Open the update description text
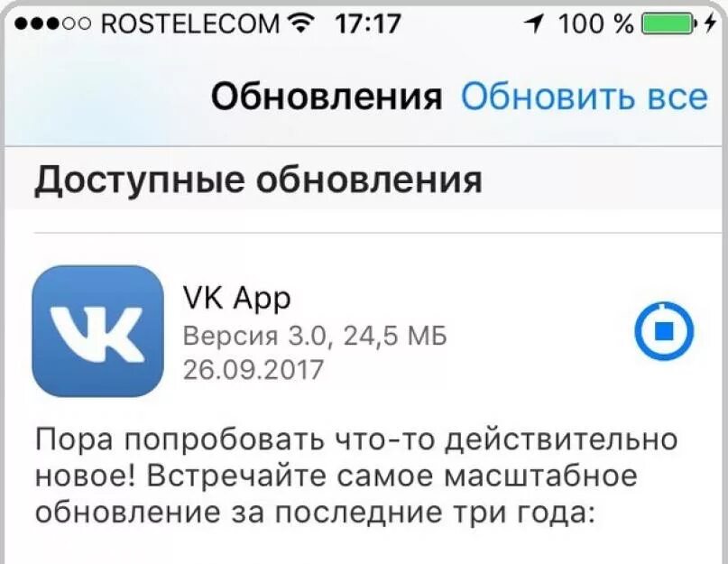Viewport: 728px width, 564px height. point(356,476)
